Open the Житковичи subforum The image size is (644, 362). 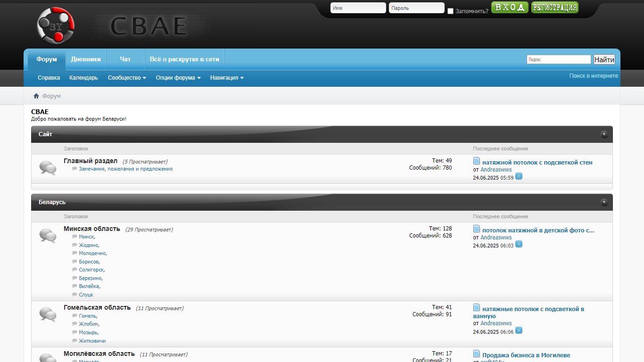92,341
